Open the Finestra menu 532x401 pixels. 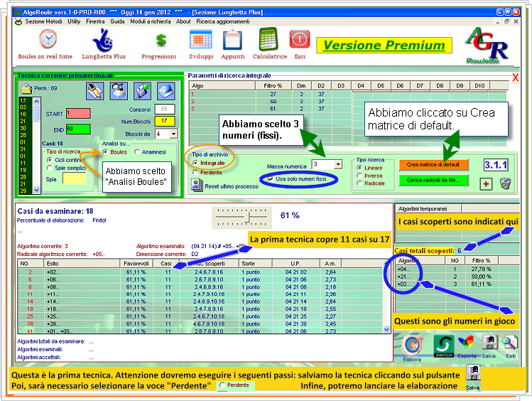pyautogui.click(x=95, y=21)
